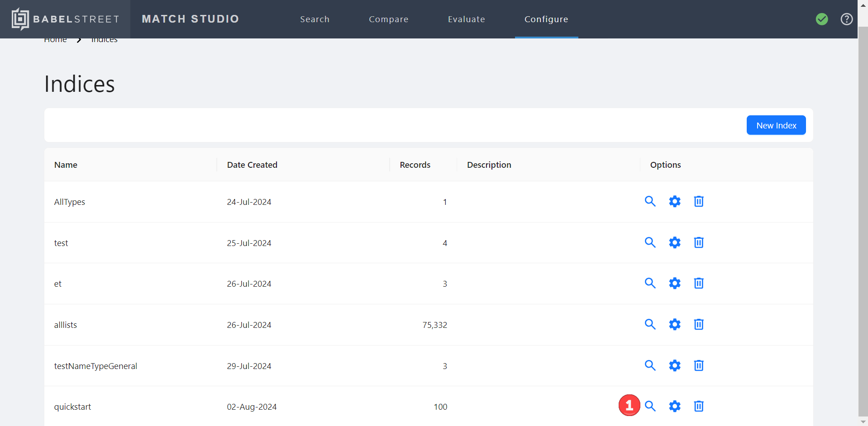Go to the Search tab
Screen dimensions: 868x426
click(x=315, y=19)
